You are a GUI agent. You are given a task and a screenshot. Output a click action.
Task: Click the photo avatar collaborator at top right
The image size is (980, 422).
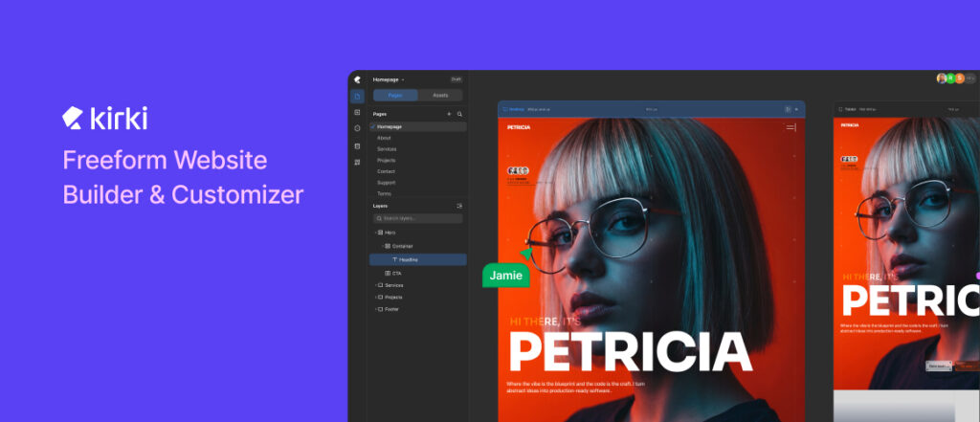pos(942,78)
